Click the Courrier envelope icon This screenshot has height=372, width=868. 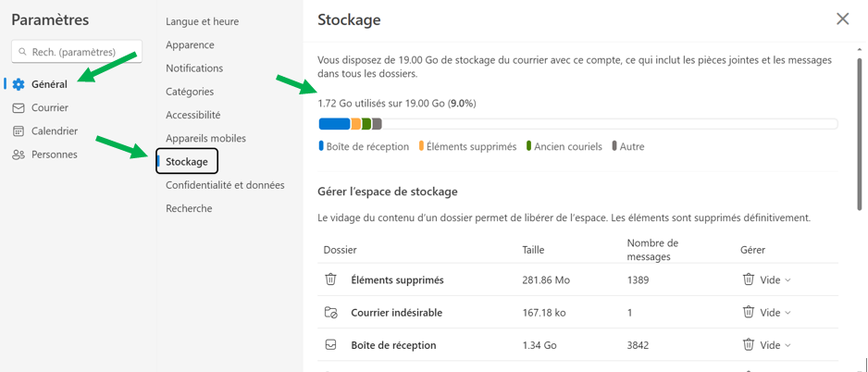[19, 108]
